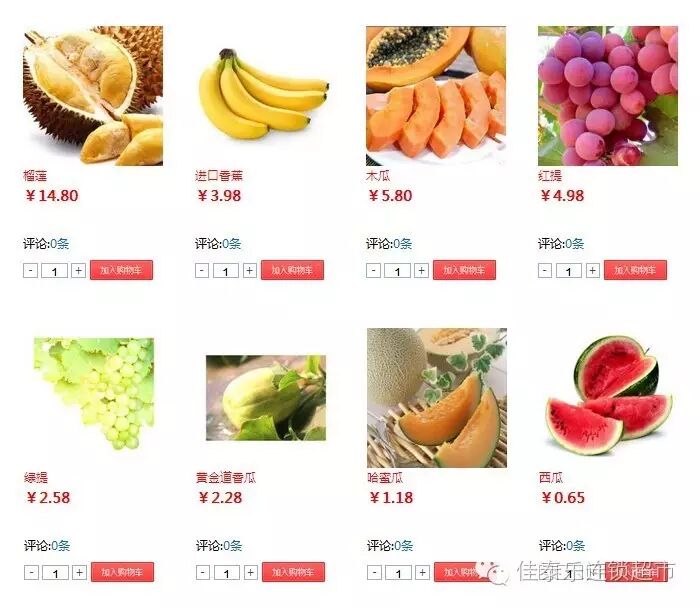Add 进口香蕉 to shopping cart
This screenshot has height=607, width=700.
[x=292, y=270]
